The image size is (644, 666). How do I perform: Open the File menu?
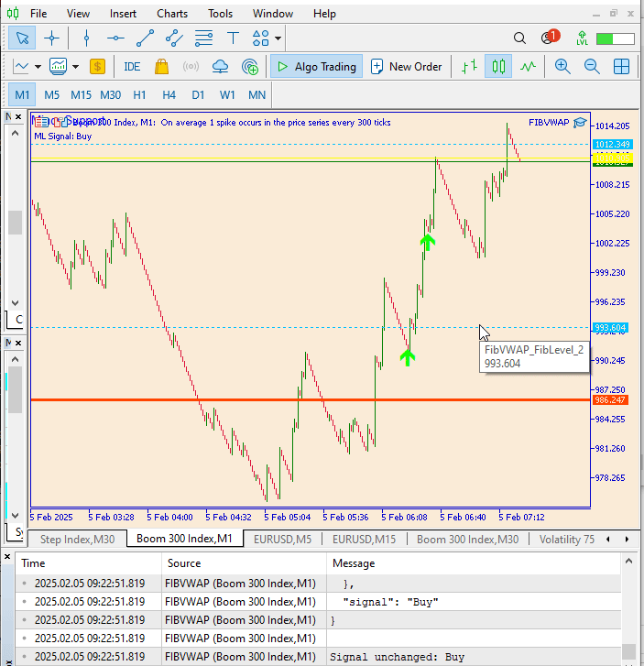(x=38, y=14)
